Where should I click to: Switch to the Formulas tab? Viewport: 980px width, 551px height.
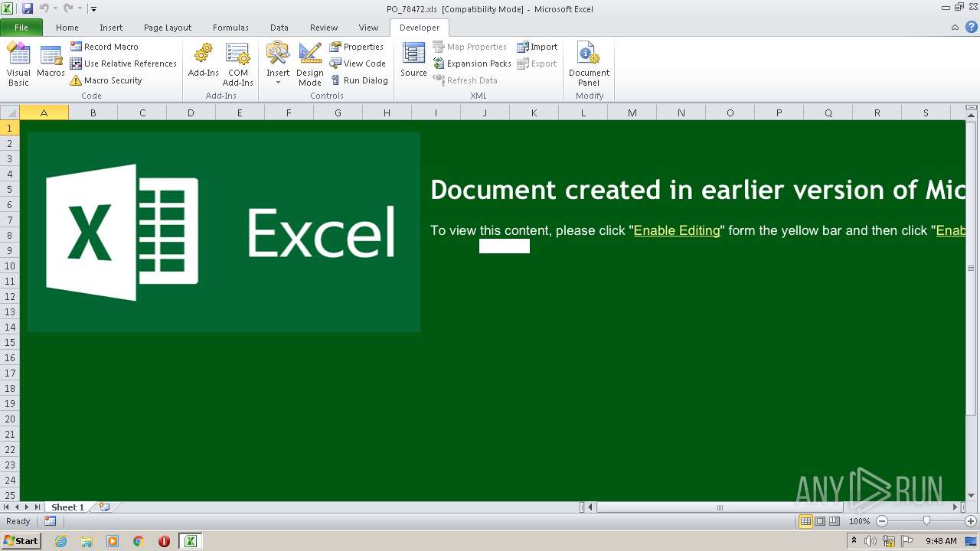[230, 28]
